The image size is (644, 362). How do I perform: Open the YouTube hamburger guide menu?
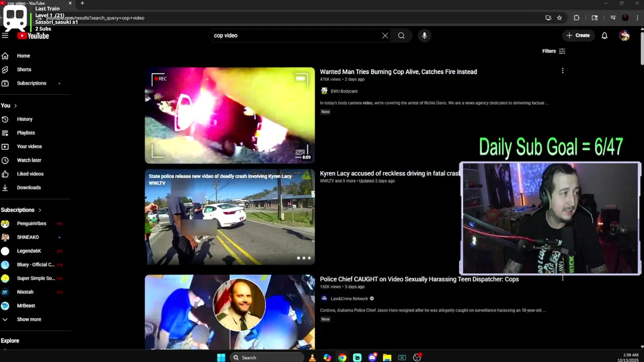coord(5,35)
